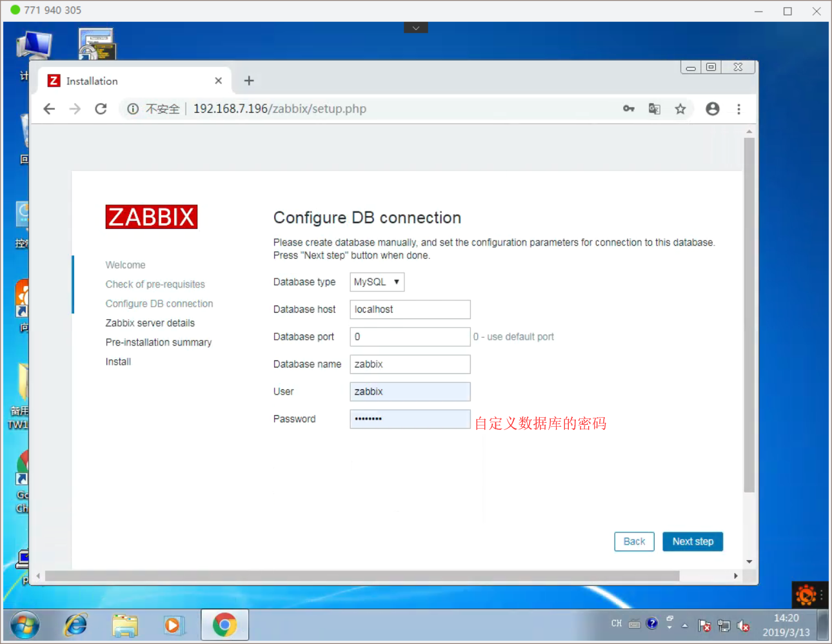Click the Back button
The image size is (832, 644).
pyautogui.click(x=634, y=542)
